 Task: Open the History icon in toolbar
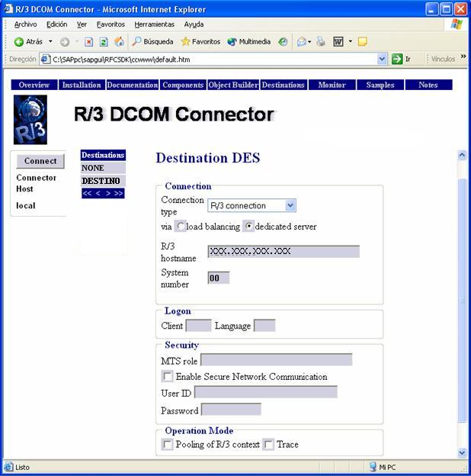[x=283, y=42]
